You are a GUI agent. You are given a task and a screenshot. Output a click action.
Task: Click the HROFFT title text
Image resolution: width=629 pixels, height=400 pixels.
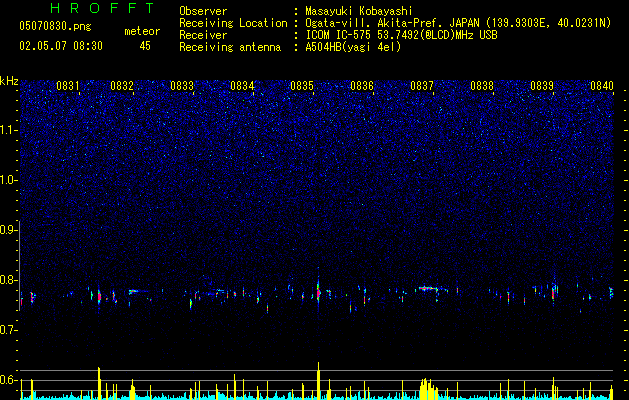pyautogui.click(x=102, y=8)
